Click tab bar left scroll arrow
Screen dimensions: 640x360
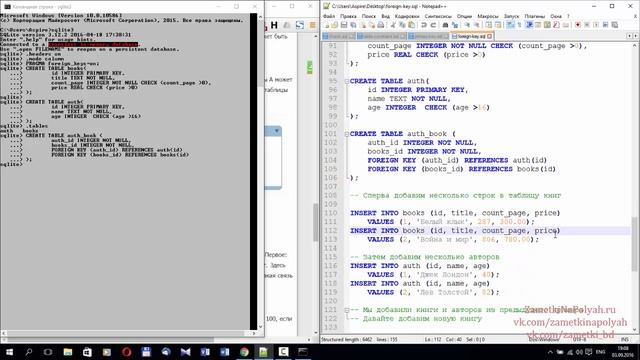click(630, 36)
